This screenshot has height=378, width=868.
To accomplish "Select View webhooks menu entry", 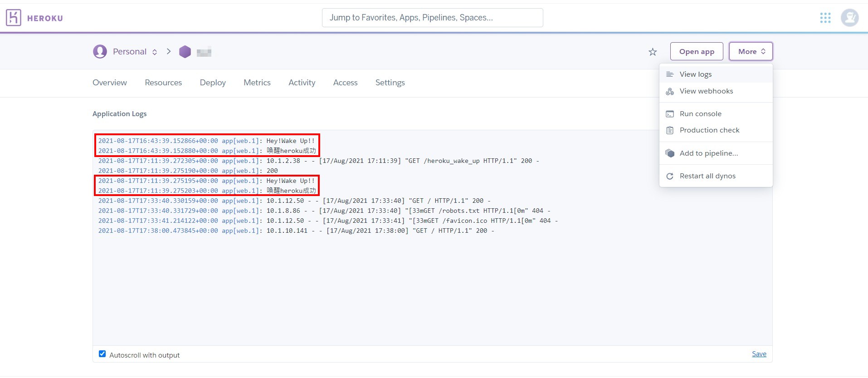I will pos(716,91).
